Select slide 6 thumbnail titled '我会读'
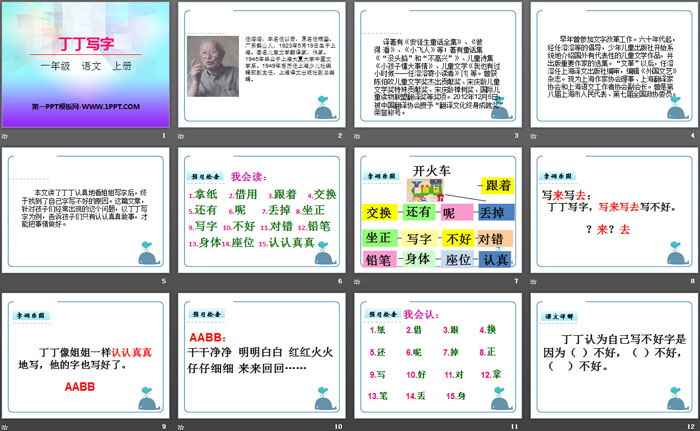700x431 pixels. (262, 210)
